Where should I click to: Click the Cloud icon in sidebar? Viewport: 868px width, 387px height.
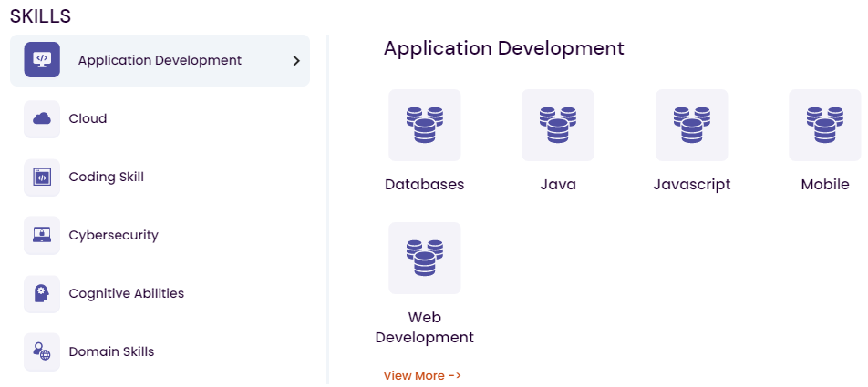(42, 118)
